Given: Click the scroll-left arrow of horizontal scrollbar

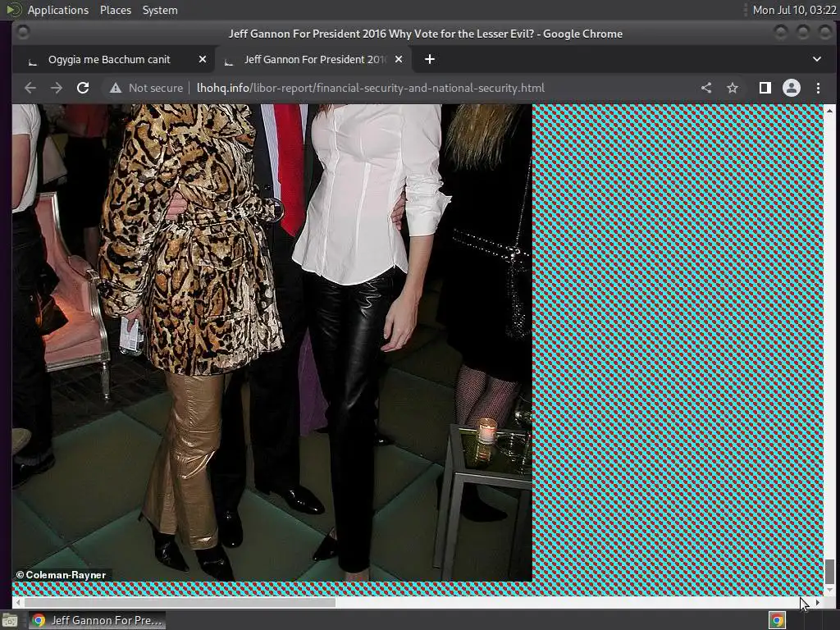Looking at the screenshot, I should [x=18, y=603].
